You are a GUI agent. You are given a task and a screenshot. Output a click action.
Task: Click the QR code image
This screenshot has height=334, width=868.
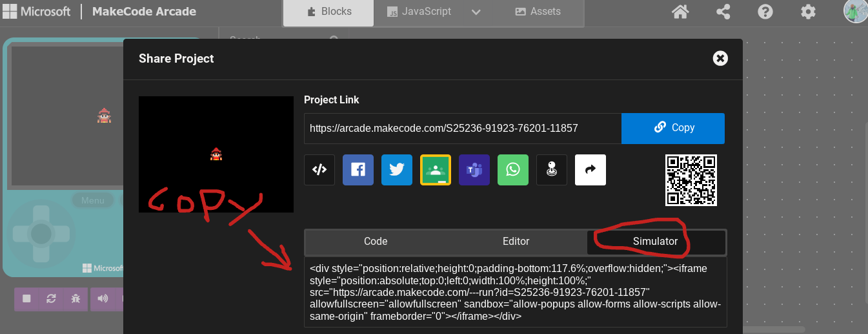691,180
